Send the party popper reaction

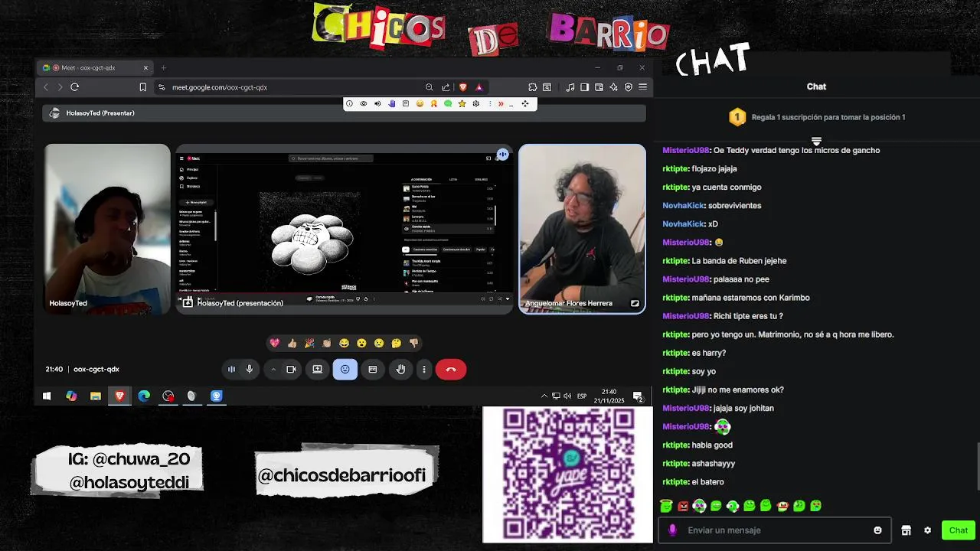pyautogui.click(x=309, y=343)
